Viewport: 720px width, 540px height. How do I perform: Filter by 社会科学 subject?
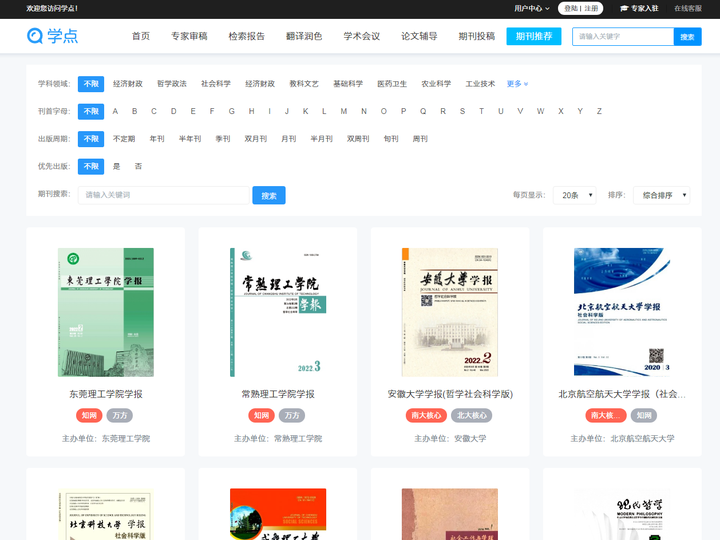pos(216,84)
